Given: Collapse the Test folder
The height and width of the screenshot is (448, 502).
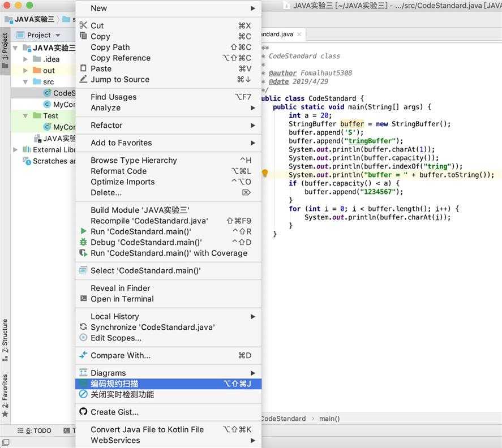Looking at the screenshot, I should [x=25, y=115].
